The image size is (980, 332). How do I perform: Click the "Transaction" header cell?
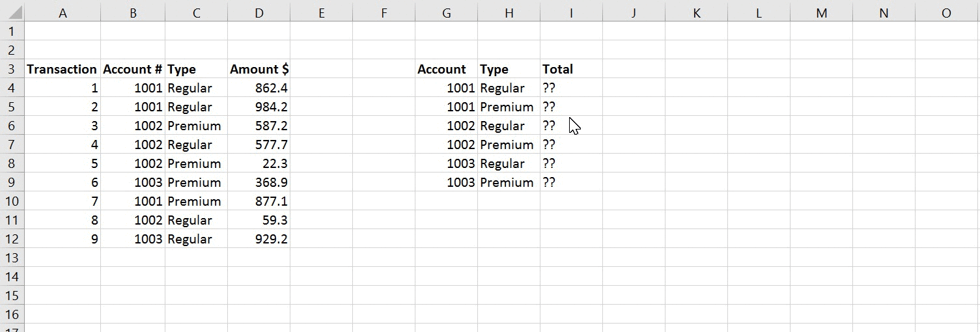pyautogui.click(x=62, y=69)
